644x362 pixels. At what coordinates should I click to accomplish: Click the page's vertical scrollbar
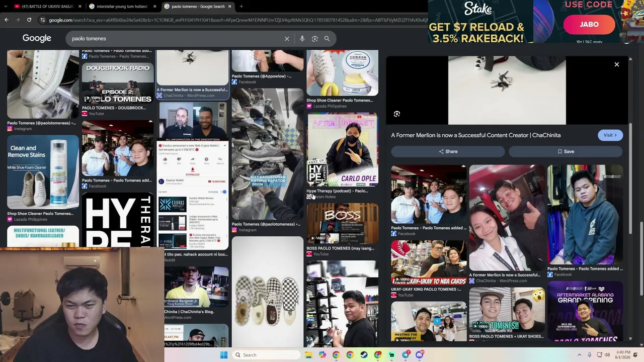pos(641,259)
